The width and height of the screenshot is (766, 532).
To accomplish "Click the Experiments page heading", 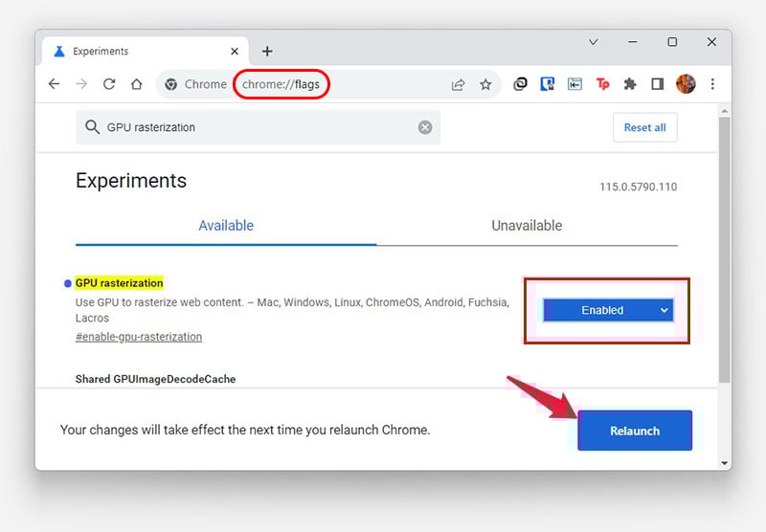I will click(x=131, y=181).
